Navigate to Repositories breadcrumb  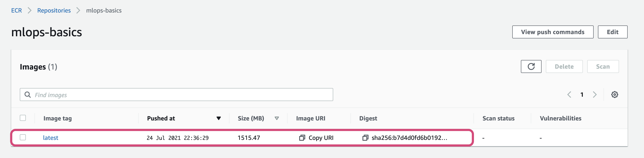(54, 11)
